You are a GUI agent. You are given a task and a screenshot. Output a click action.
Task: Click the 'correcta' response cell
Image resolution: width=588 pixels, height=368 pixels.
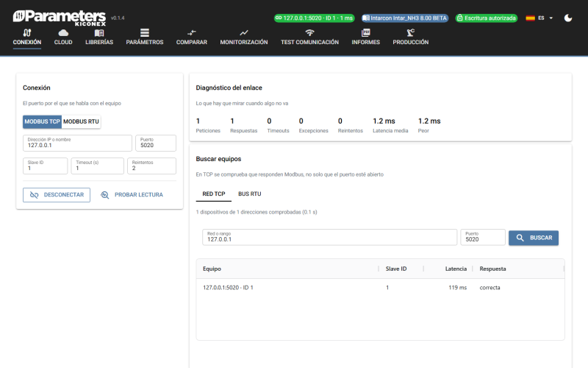click(490, 288)
